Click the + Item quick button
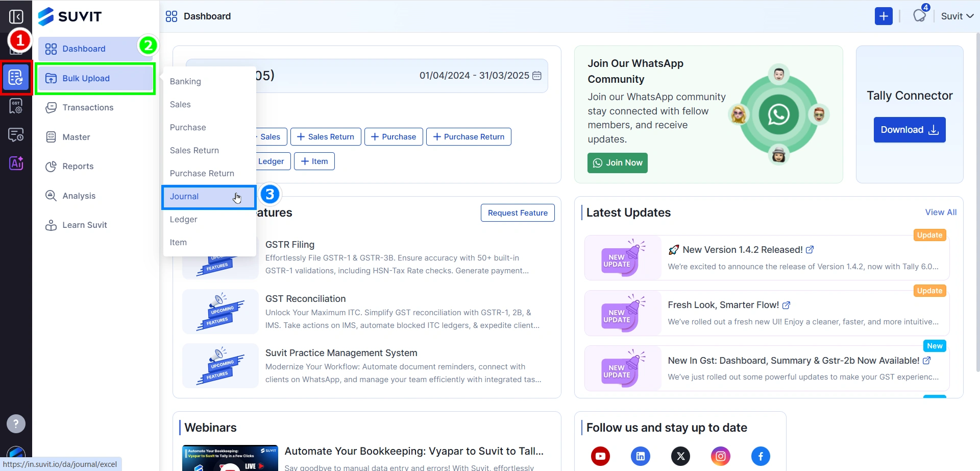 tap(314, 161)
